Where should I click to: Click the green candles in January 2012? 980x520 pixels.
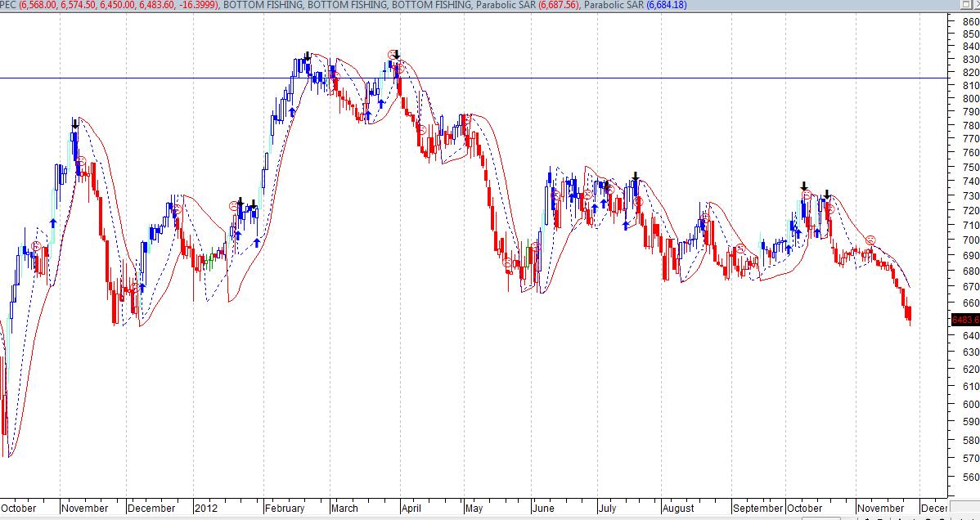(209, 260)
